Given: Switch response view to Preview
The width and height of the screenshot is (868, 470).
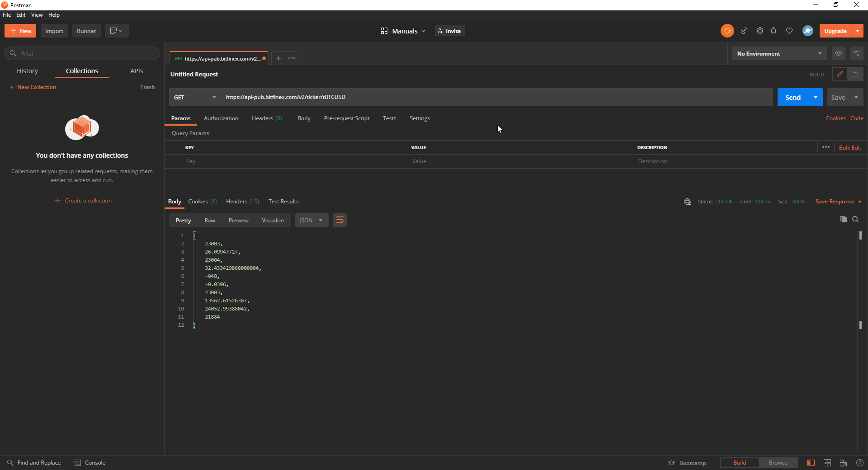Looking at the screenshot, I should click(x=238, y=220).
